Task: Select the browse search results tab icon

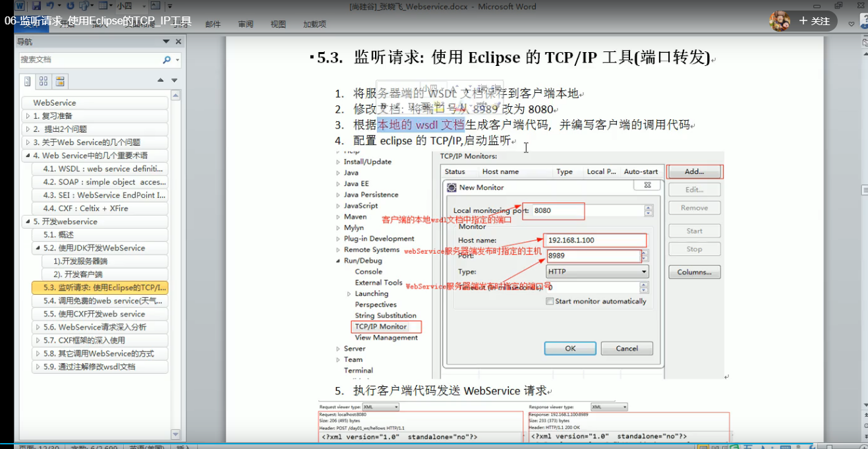Action: (x=60, y=81)
